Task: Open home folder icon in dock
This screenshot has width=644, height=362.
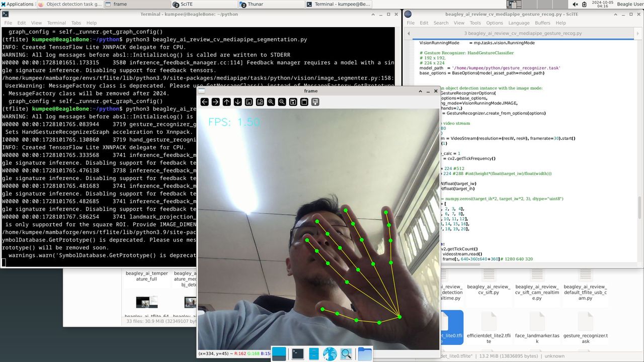Action: [x=364, y=354]
